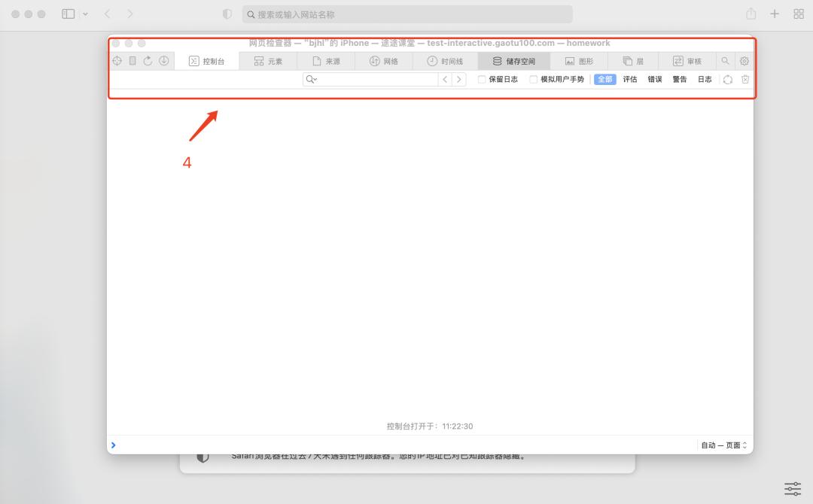Select the highlighted 全部 filter scope

(604, 79)
